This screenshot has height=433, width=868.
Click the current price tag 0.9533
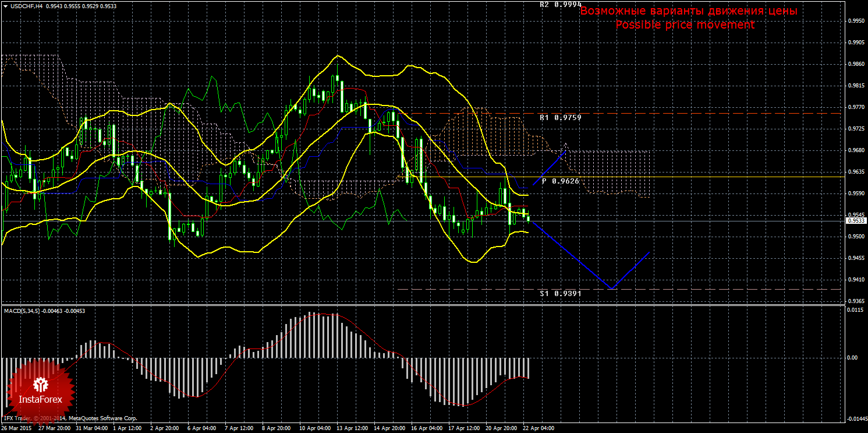tap(855, 221)
